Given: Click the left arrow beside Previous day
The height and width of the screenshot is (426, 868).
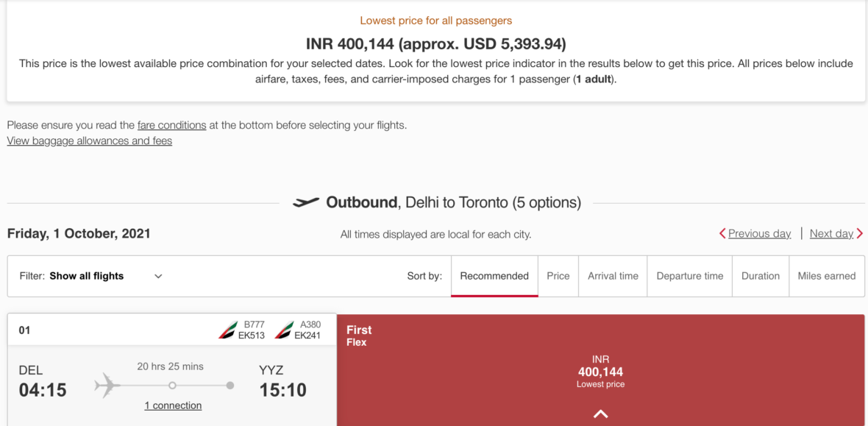Looking at the screenshot, I should click(x=723, y=233).
